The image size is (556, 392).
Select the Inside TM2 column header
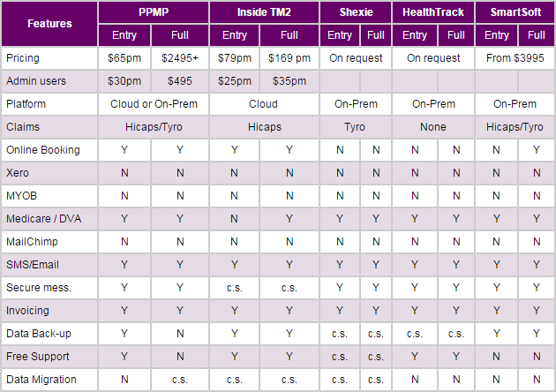point(264,12)
